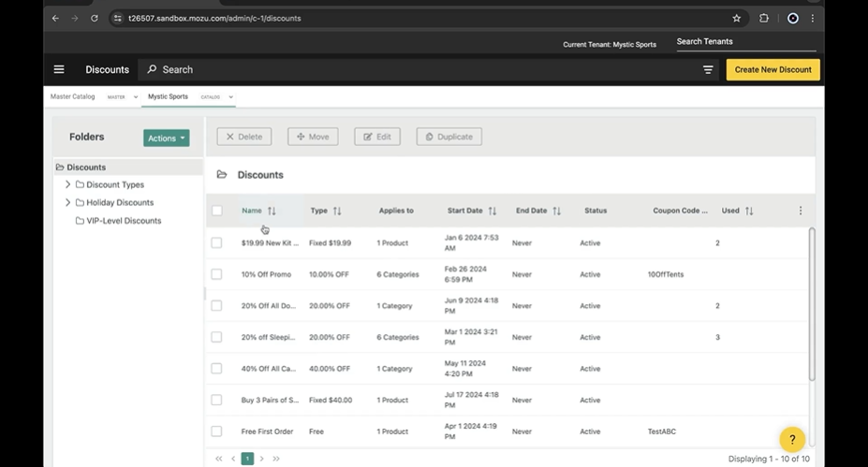
Task: Click the browser back arrow
Action: pos(55,19)
